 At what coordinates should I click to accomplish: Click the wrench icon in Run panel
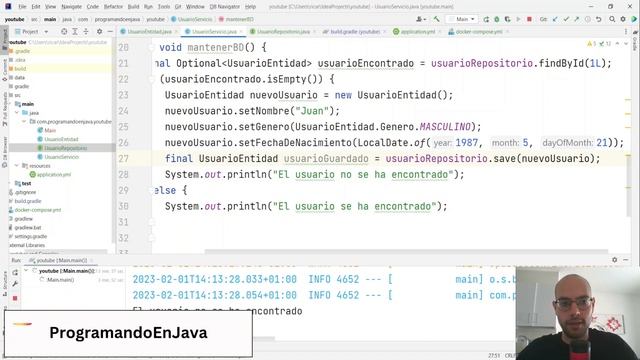point(15,284)
